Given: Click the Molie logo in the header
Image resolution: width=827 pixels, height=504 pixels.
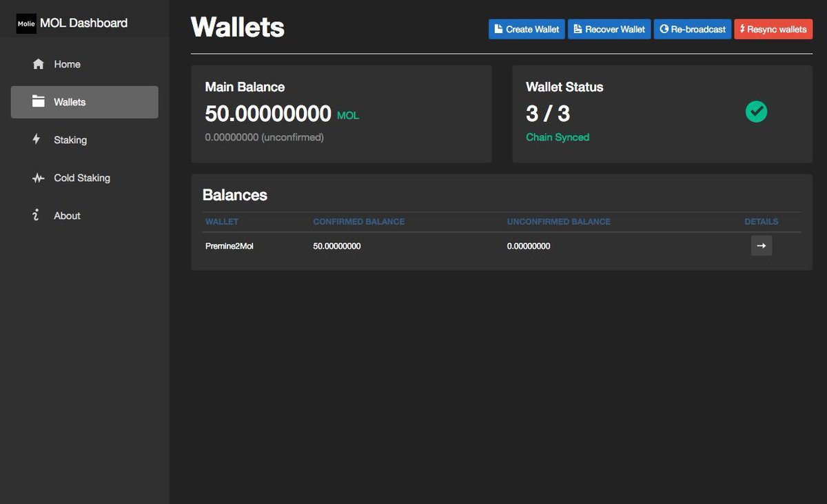Looking at the screenshot, I should coord(25,23).
